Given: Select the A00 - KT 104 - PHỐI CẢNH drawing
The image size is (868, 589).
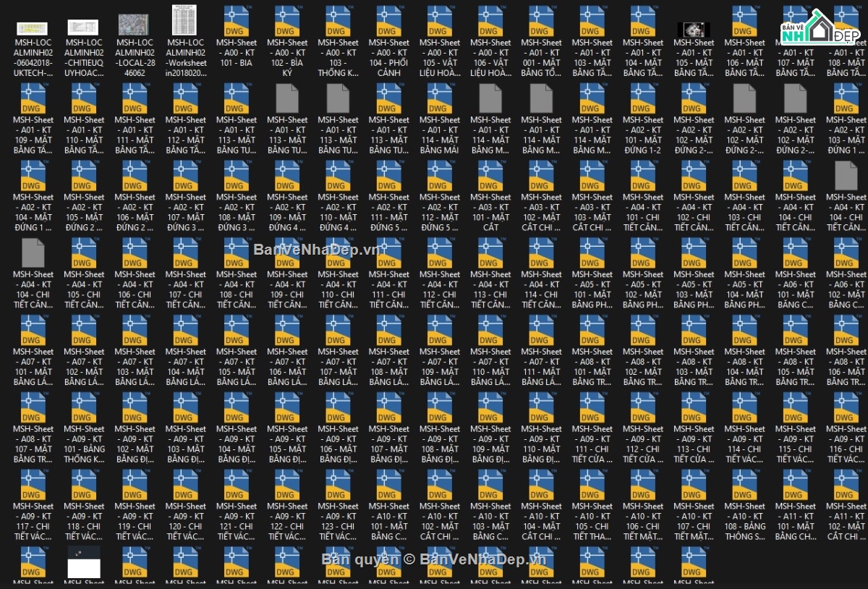Looking at the screenshot, I should (388, 21).
